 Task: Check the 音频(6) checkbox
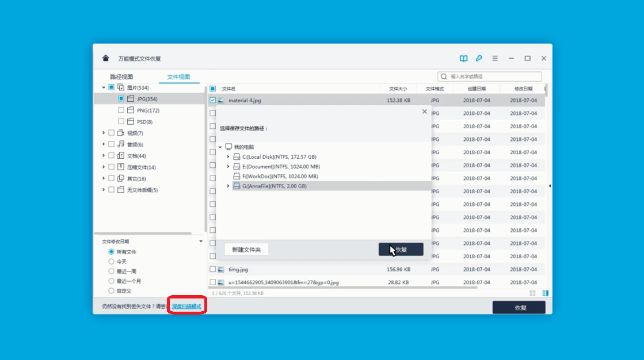pyautogui.click(x=111, y=144)
